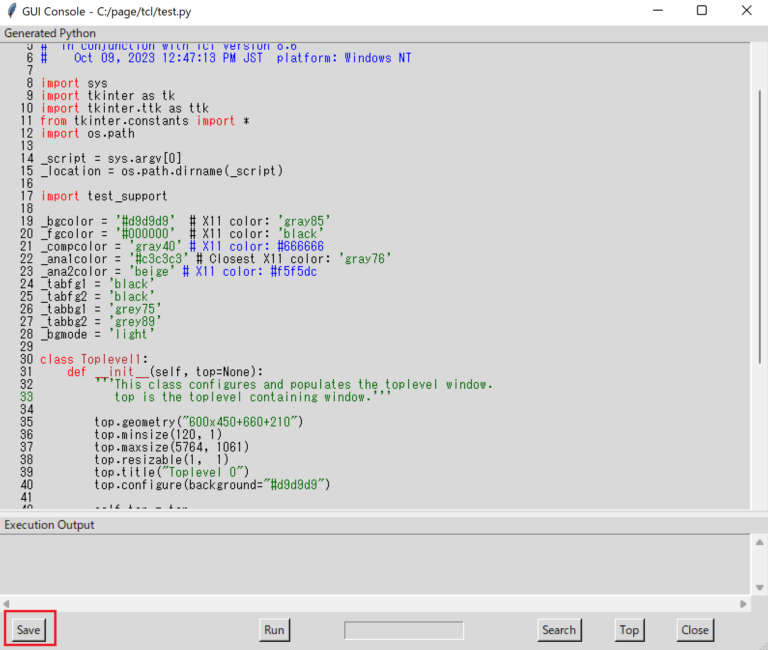Click the Execution Output panel label
Screen dimensions: 768x650
tap(49, 525)
